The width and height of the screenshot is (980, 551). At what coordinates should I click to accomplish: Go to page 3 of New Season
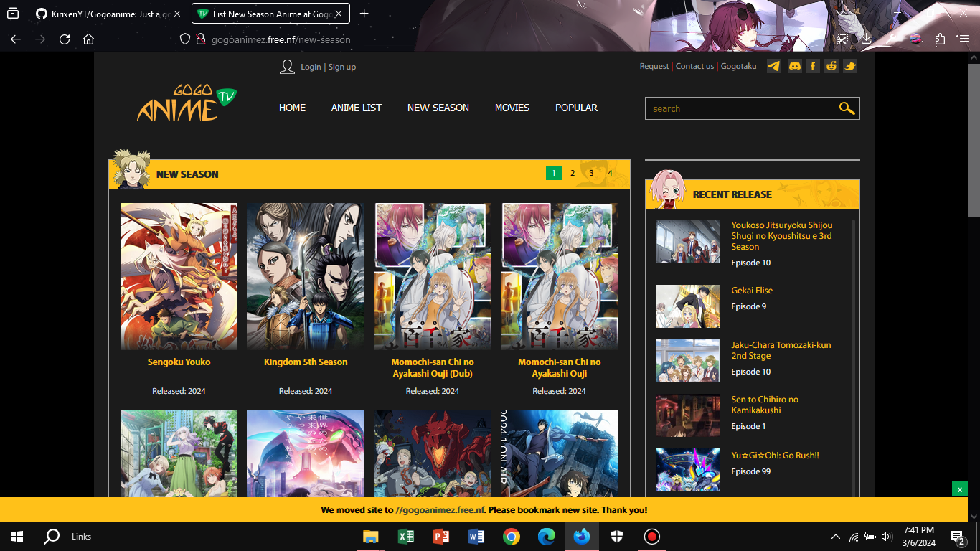(x=591, y=173)
